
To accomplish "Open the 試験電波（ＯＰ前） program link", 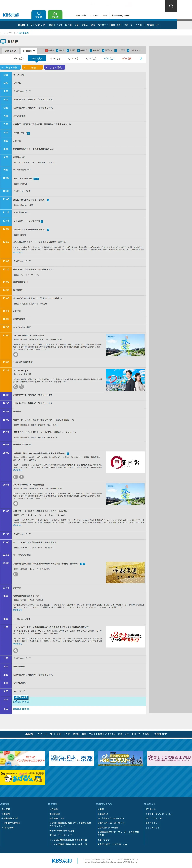I will pos(21,709).
